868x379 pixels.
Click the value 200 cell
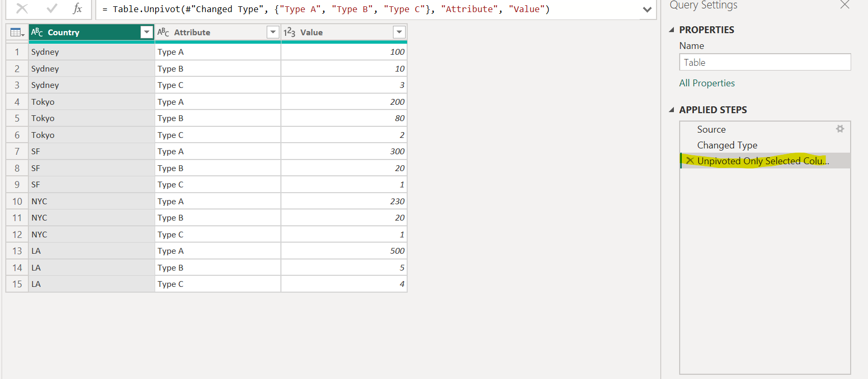[344, 102]
